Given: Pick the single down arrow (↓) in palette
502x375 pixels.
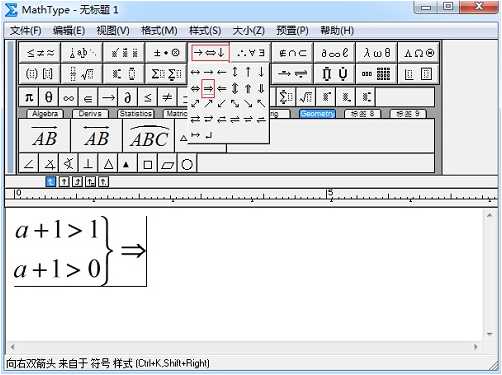Looking at the screenshot, I should [x=261, y=72].
